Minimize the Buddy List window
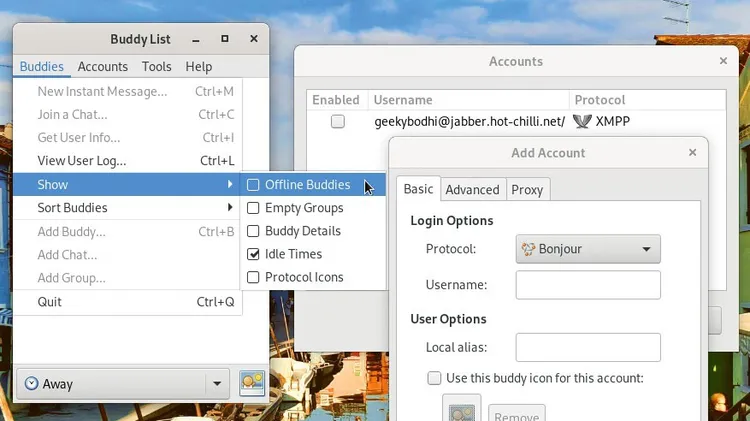Screen dimensions: 750x421 pyautogui.click(x=196, y=40)
